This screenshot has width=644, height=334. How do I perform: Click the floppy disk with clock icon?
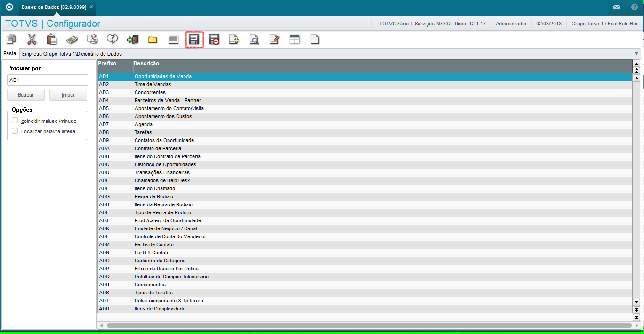214,40
